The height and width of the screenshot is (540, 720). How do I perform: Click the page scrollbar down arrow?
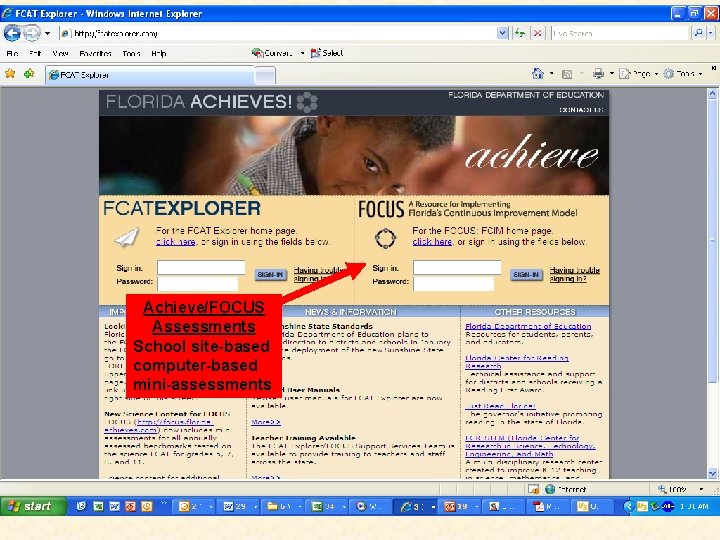712,473
